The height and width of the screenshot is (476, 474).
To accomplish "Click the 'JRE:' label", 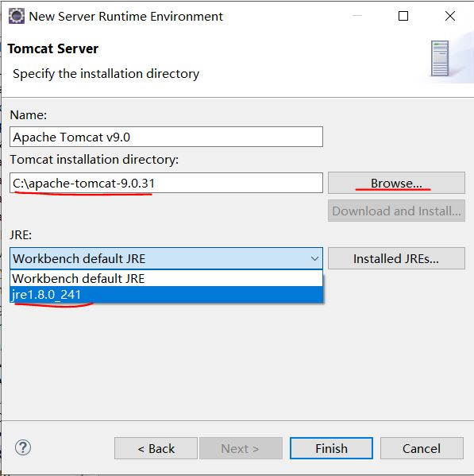I will click(x=21, y=235).
